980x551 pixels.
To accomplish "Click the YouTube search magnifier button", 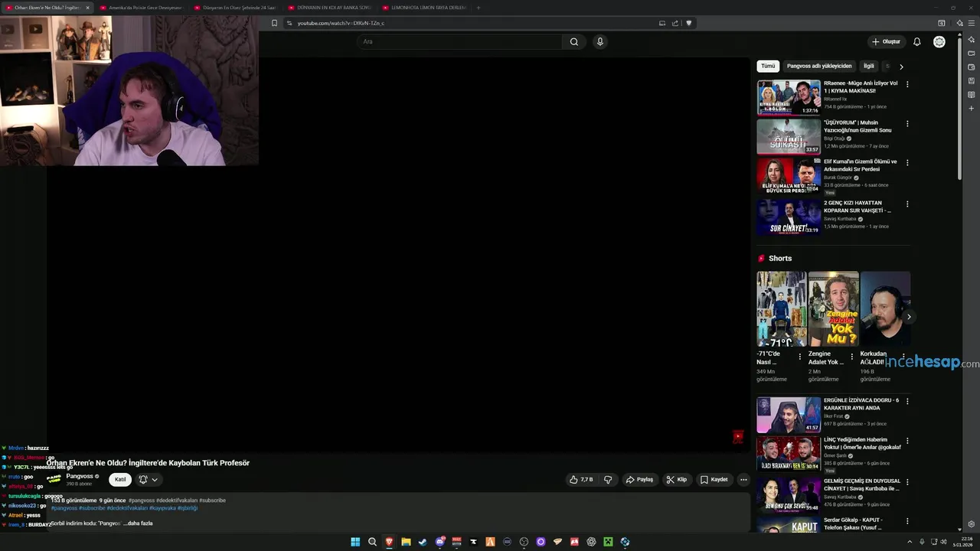I will tap(574, 41).
